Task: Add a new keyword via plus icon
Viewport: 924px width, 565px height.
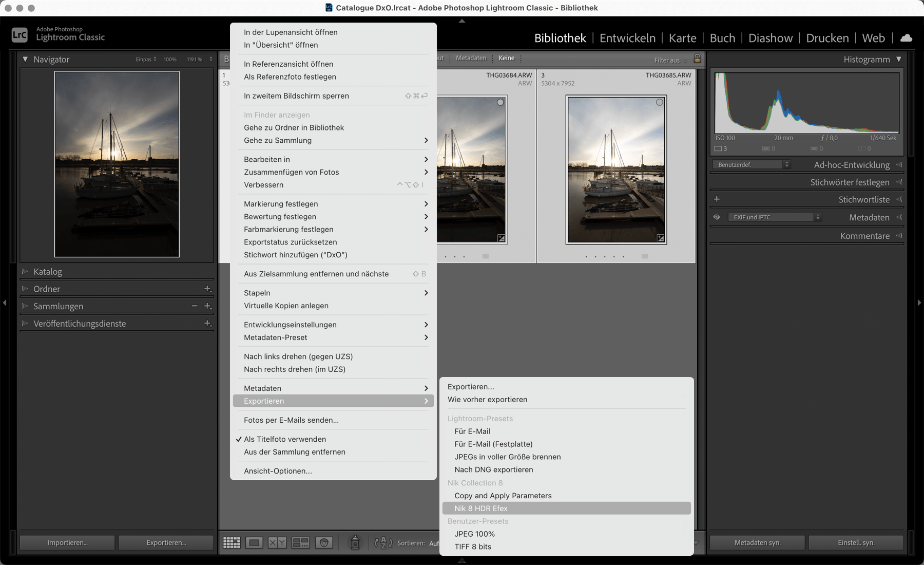Action: pos(717,199)
